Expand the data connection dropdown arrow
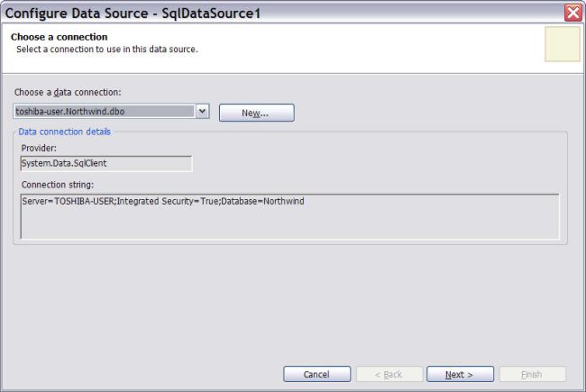This screenshot has height=392, width=586. click(203, 112)
